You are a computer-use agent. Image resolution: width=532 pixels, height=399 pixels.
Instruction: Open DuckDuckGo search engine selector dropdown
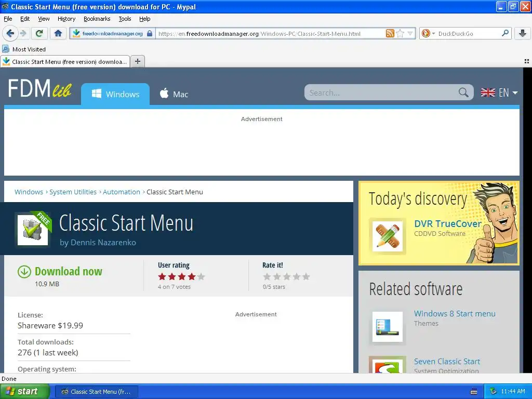pos(428,33)
